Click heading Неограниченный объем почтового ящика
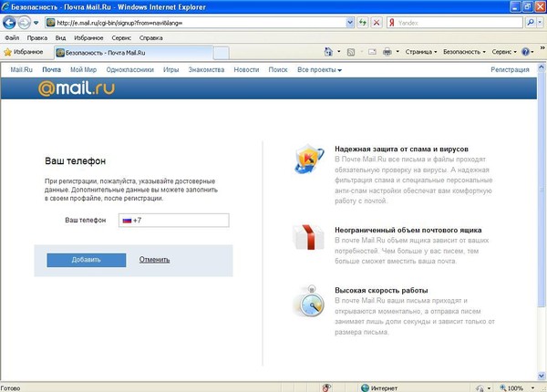 pos(408,230)
